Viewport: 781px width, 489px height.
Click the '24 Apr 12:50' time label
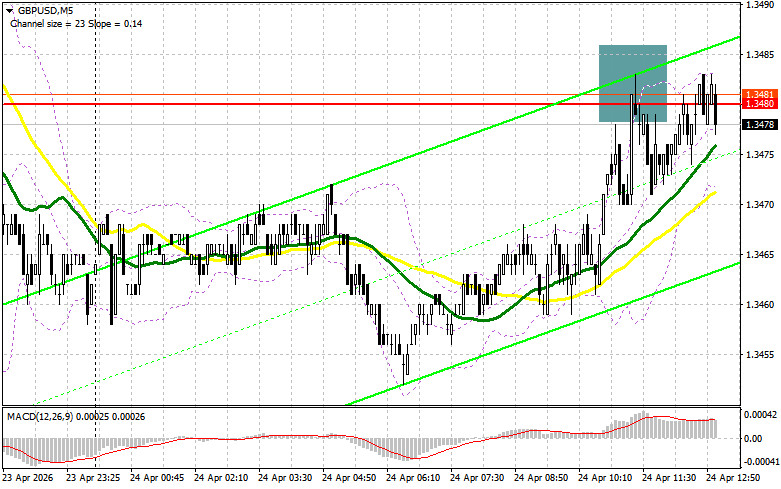(x=733, y=478)
